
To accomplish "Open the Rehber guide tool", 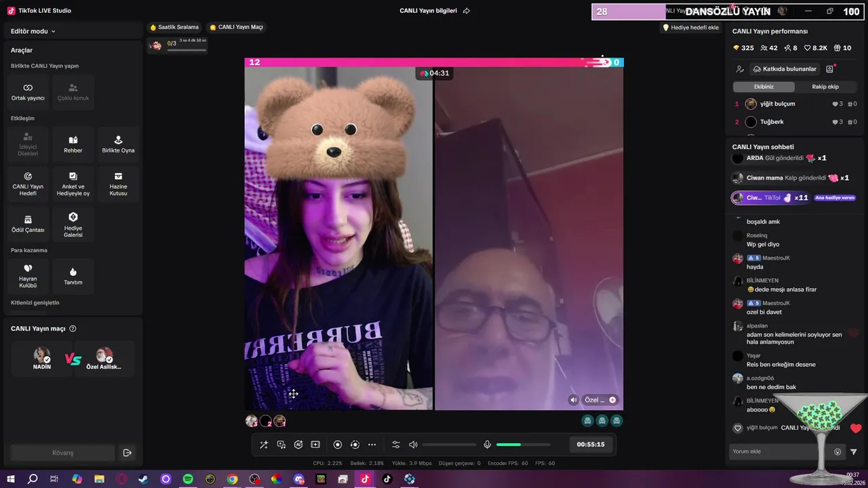I will [73, 144].
